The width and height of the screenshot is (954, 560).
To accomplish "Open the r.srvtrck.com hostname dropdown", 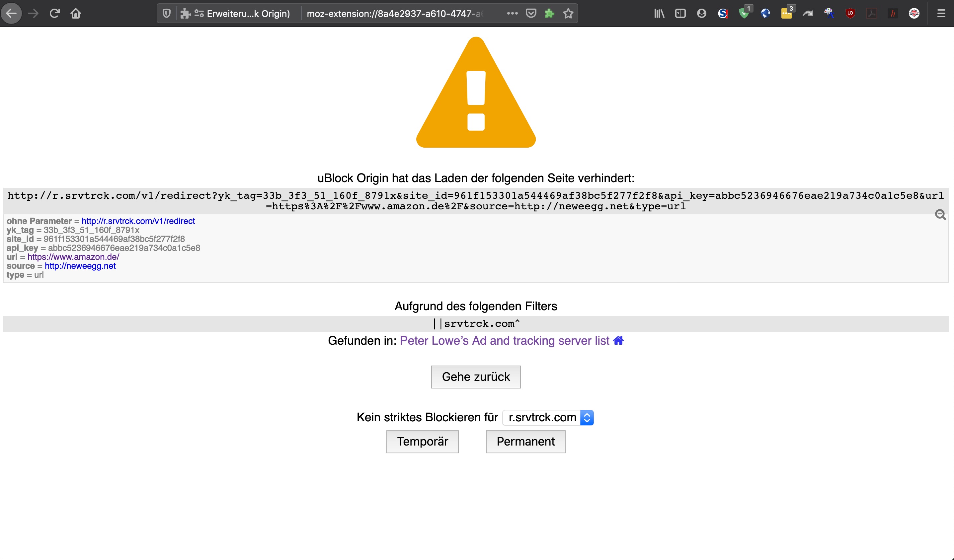I will pos(547,417).
